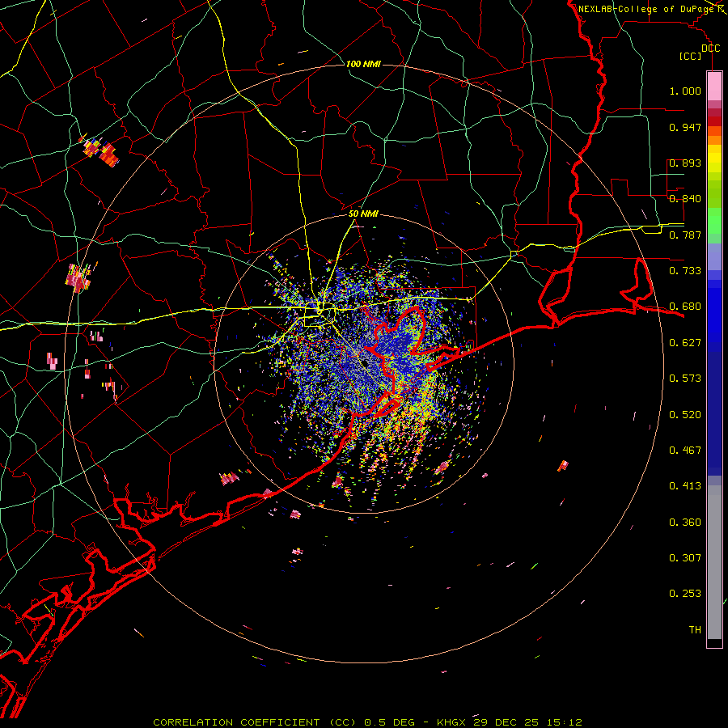
Task: Click the 0.787 scale value
Action: pos(685,235)
